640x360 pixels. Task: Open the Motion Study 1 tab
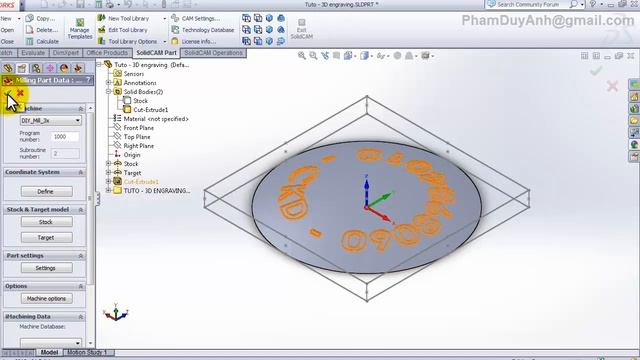87,352
